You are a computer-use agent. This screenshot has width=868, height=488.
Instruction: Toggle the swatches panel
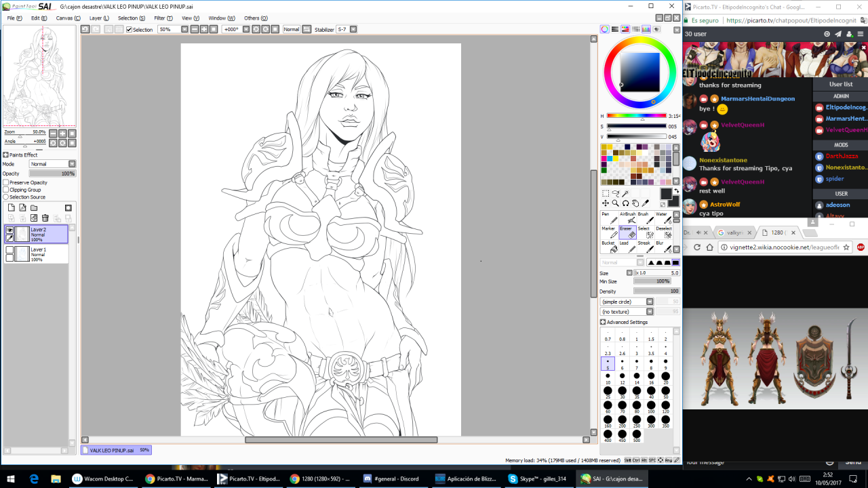[646, 29]
